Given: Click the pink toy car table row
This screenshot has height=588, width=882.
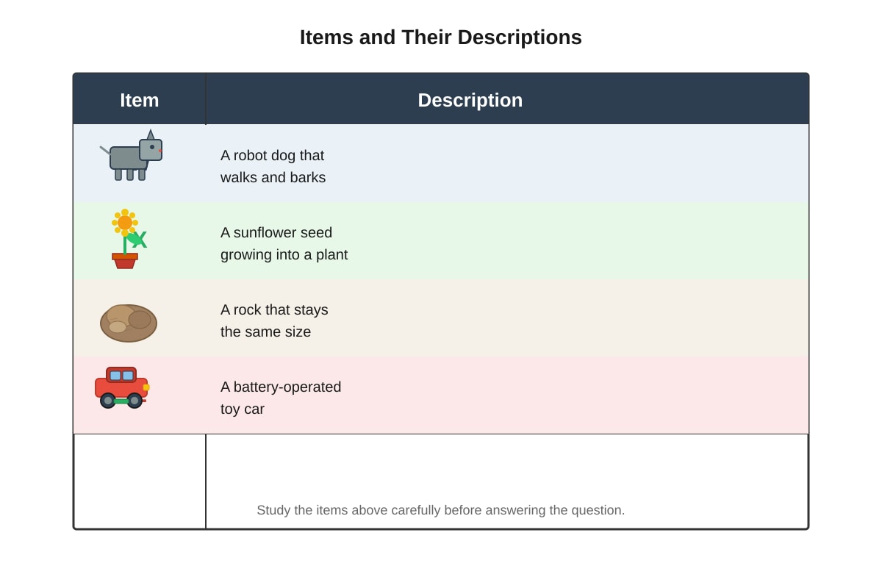Looking at the screenshot, I should point(441,395).
